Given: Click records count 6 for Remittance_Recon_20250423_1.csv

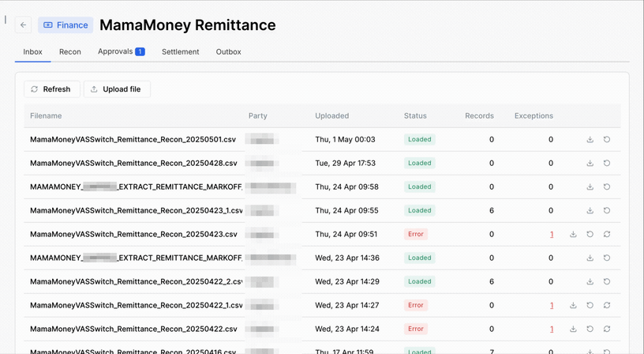Looking at the screenshot, I should coord(492,210).
